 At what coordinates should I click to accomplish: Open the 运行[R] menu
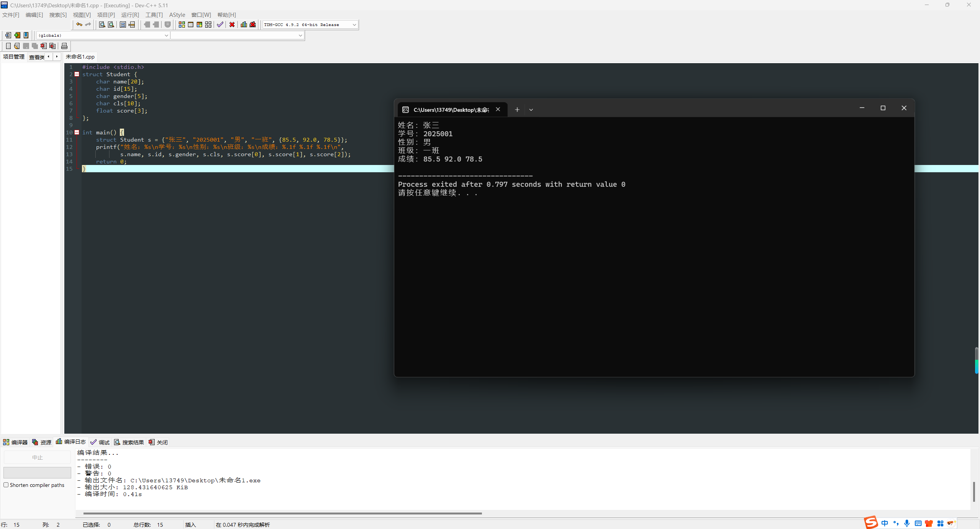point(130,15)
